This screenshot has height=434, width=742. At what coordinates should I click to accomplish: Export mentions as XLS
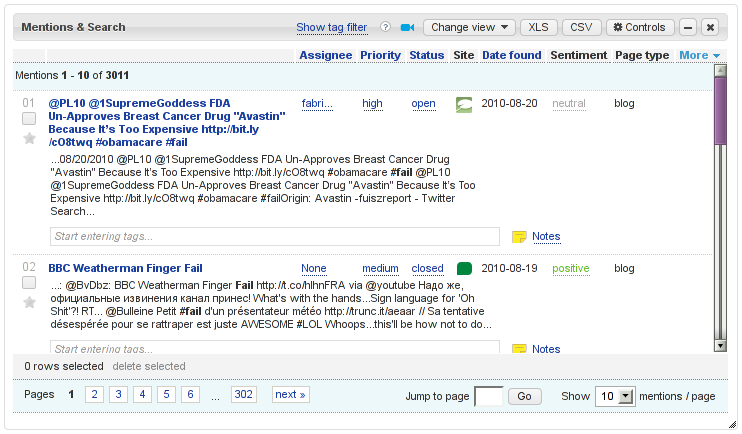pyautogui.click(x=539, y=27)
